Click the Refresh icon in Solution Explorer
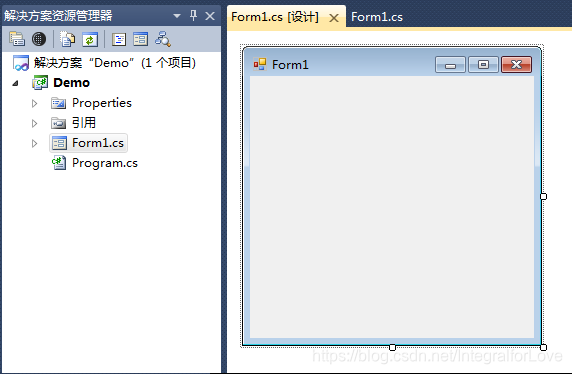The image size is (572, 374). pos(90,39)
